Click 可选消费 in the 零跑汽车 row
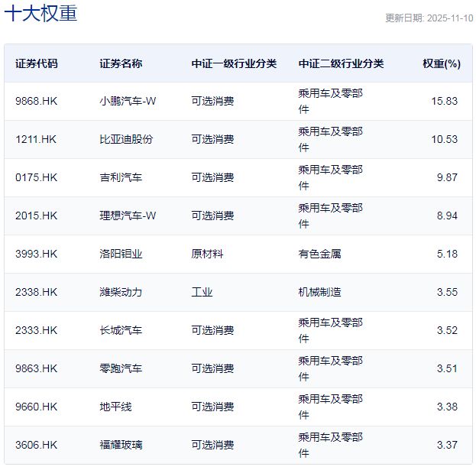476x470 pixels. pyautogui.click(x=212, y=369)
